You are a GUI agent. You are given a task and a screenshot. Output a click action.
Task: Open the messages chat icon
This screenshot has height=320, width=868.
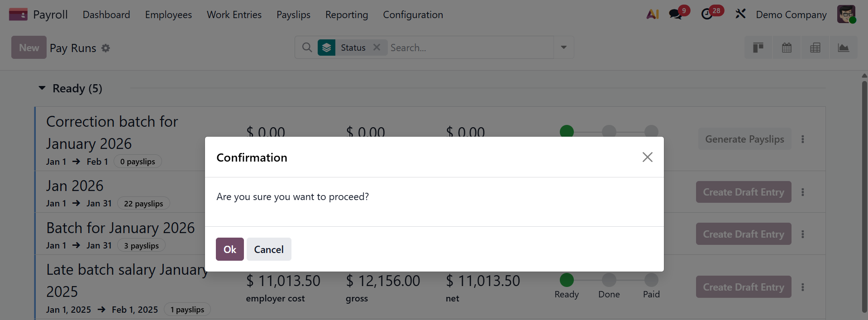point(676,14)
